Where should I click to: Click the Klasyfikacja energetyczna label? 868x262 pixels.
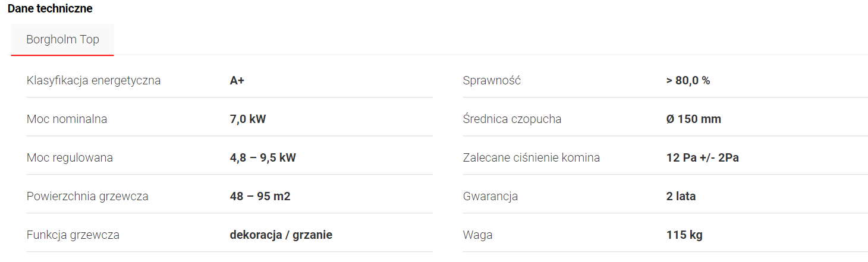(x=93, y=80)
